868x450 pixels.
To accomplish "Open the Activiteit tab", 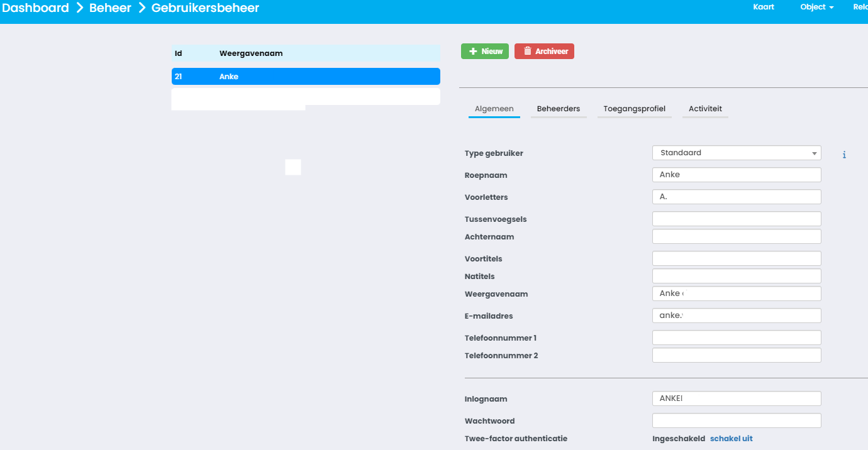I will [705, 108].
